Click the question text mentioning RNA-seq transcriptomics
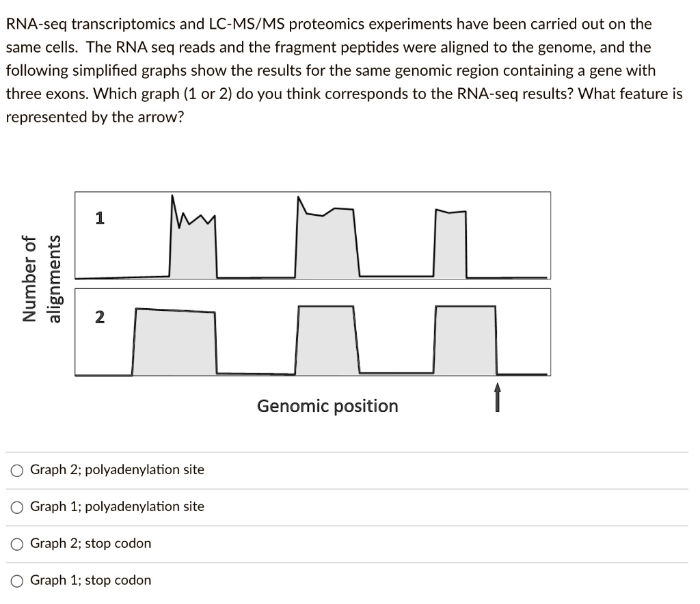 tap(328, 23)
